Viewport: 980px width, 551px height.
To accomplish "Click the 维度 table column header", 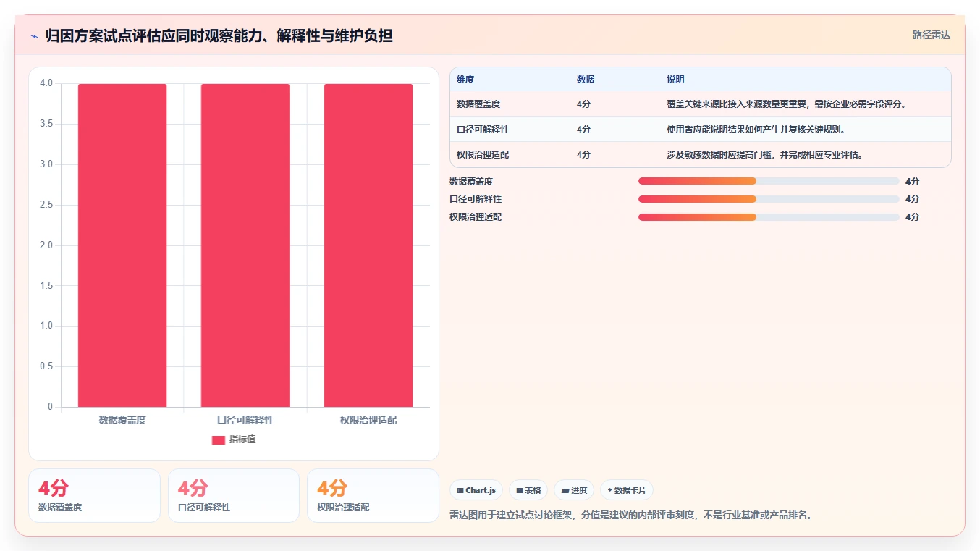I will 465,80.
